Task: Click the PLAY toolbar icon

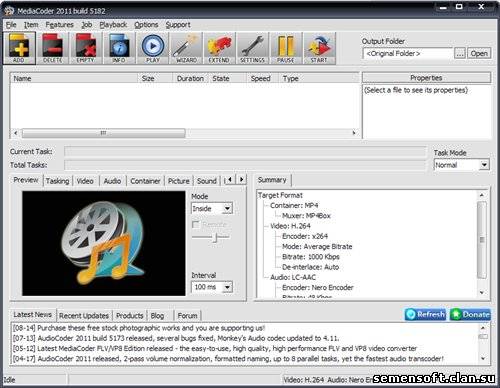Action: tap(153, 48)
